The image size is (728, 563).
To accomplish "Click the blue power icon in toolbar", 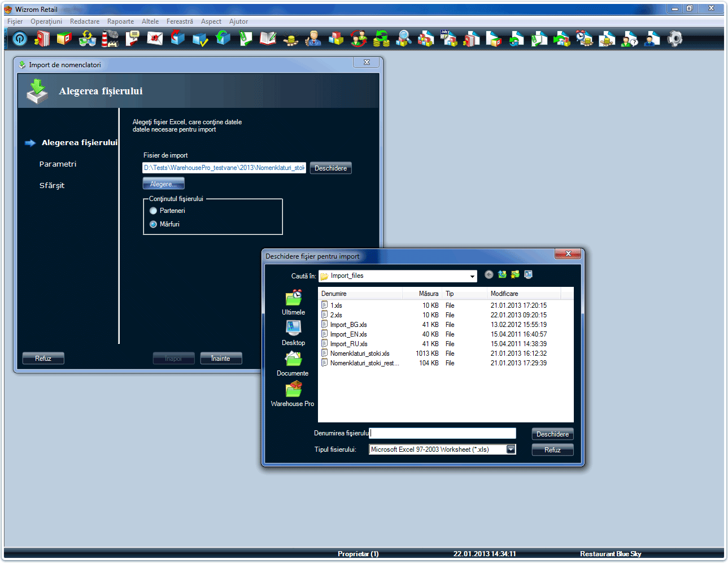I will pos(20,38).
